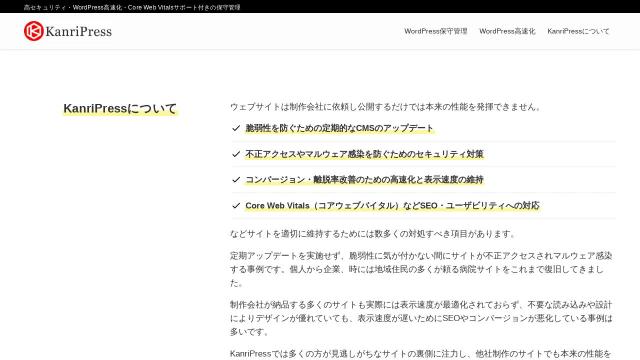The image size is (640, 360).
Task: Click the KanriPress wordmark in header
Action: pos(78,31)
